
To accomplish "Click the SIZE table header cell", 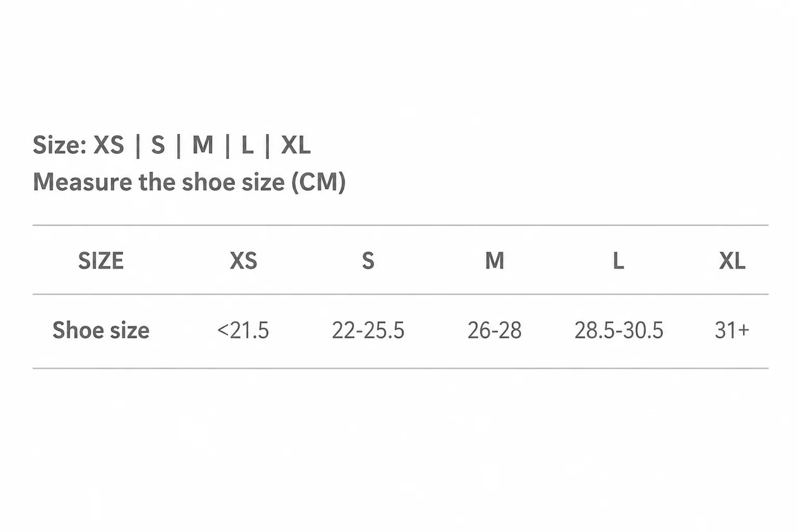I will pos(101,261).
